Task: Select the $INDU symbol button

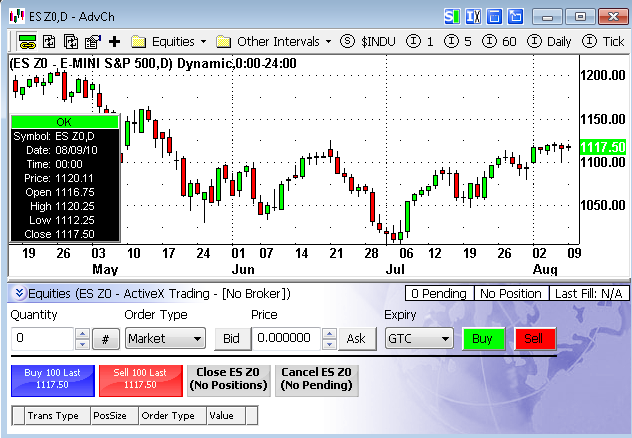Action: 368,41
